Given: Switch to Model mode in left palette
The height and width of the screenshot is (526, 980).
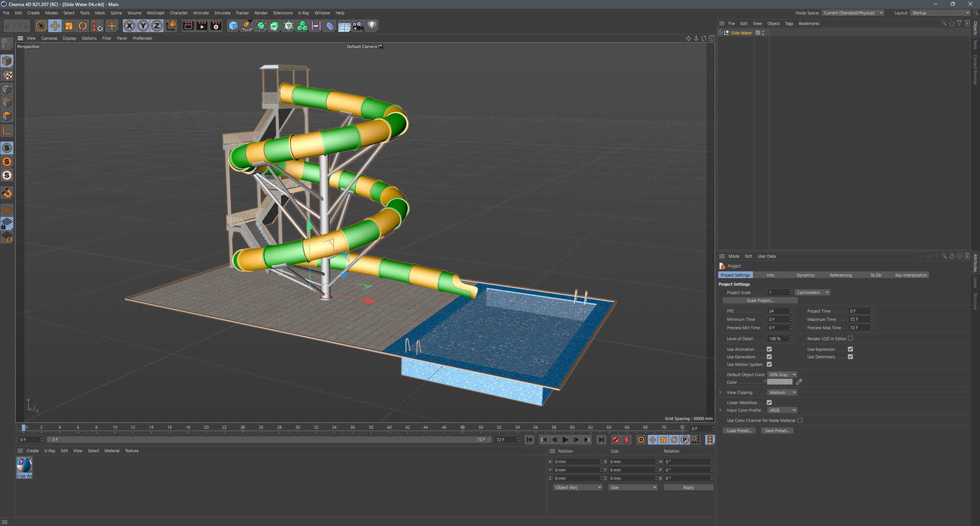Looking at the screenshot, I should pyautogui.click(x=7, y=61).
